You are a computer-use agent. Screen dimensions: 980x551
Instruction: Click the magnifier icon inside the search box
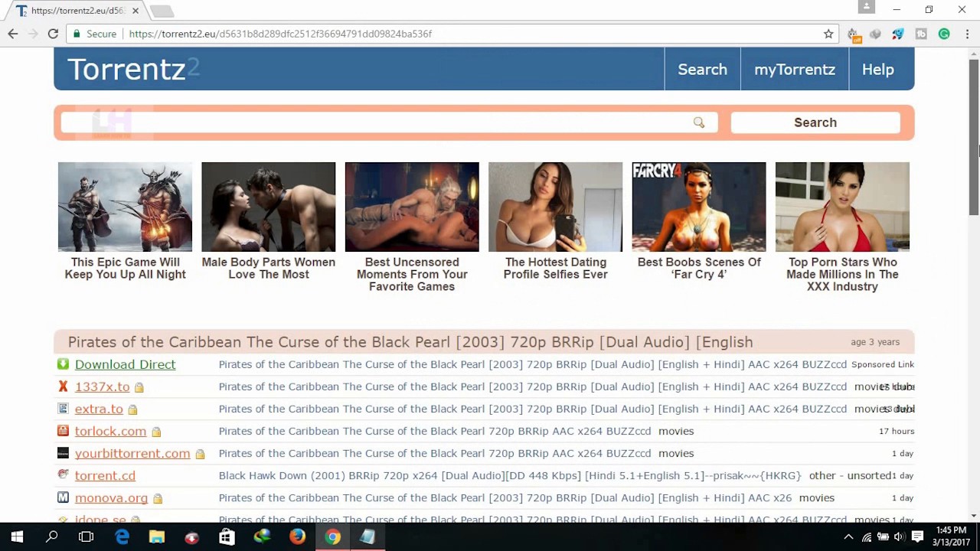click(x=698, y=122)
